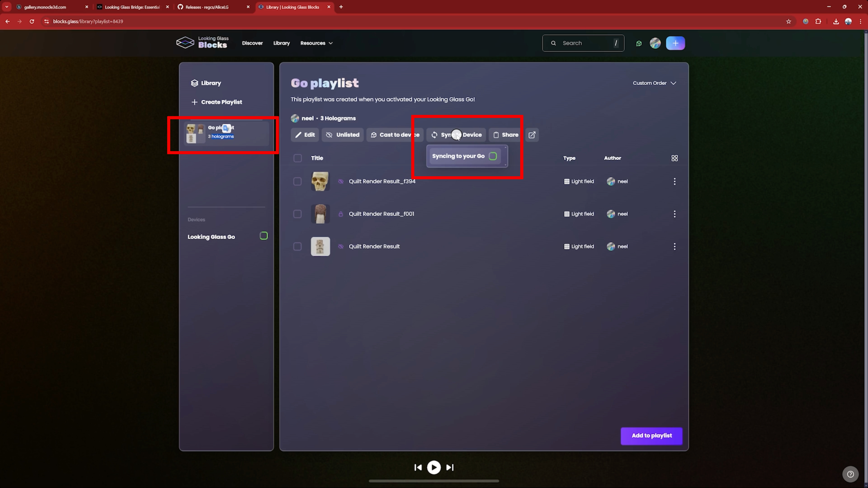This screenshot has height=488, width=868.
Task: Play the hologram playlist
Action: click(434, 467)
